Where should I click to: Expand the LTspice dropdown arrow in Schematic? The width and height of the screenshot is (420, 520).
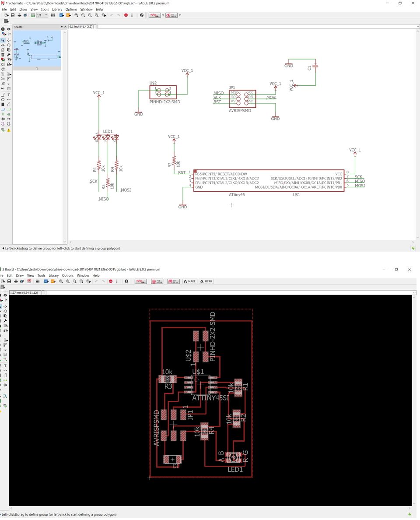(x=180, y=15)
